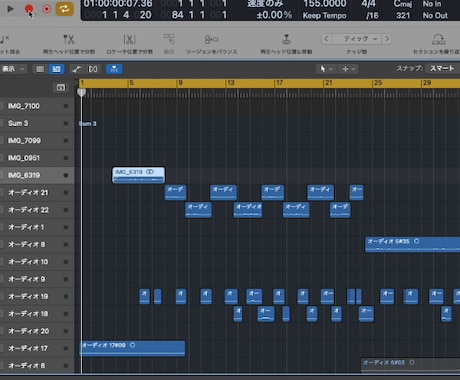Click the circle icon on the オーディオ 17#09 region
This screenshot has height=380, width=460.
point(132,345)
